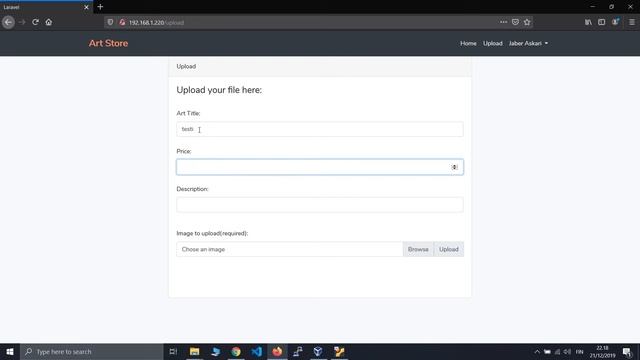Screen dimensions: 640x360
Task: Open the Windows Start menu
Action: [10, 351]
